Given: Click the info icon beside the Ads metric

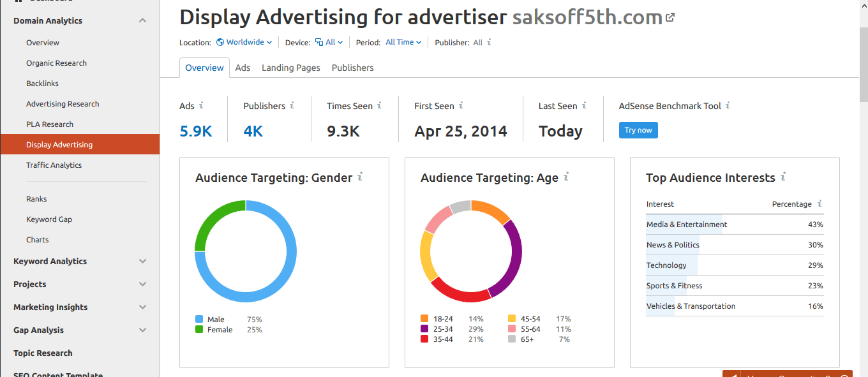Looking at the screenshot, I should coord(201,105).
